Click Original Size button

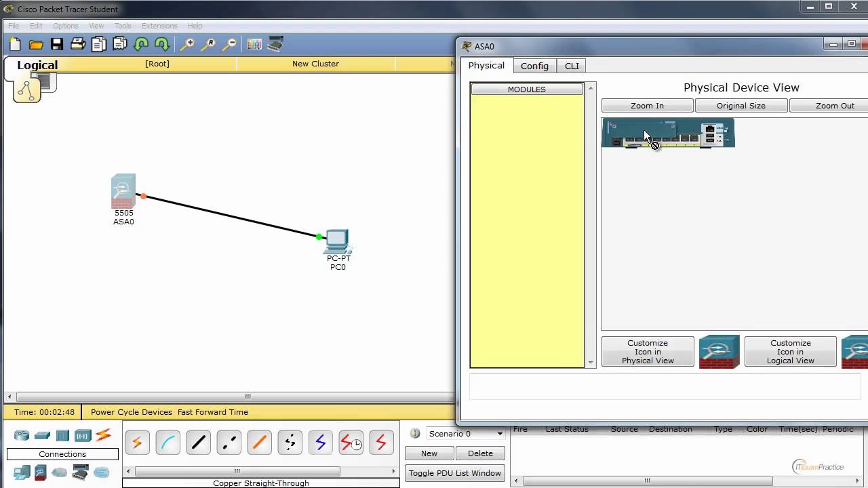point(741,106)
